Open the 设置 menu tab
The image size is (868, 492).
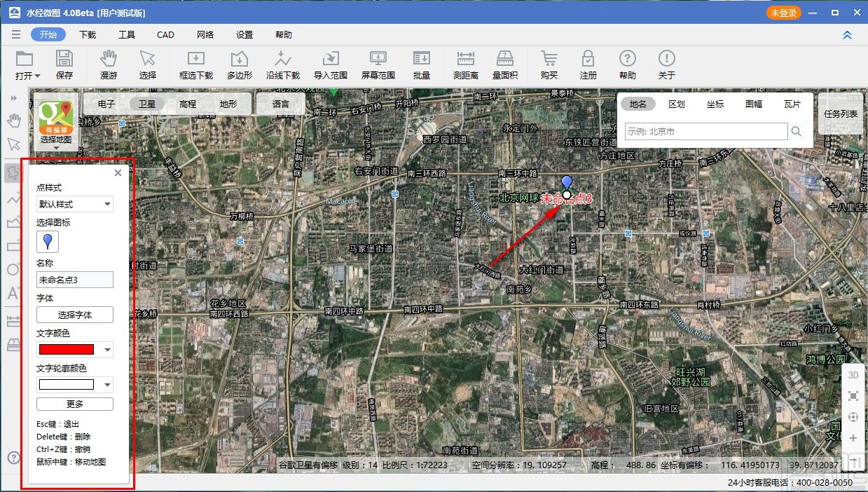(244, 34)
